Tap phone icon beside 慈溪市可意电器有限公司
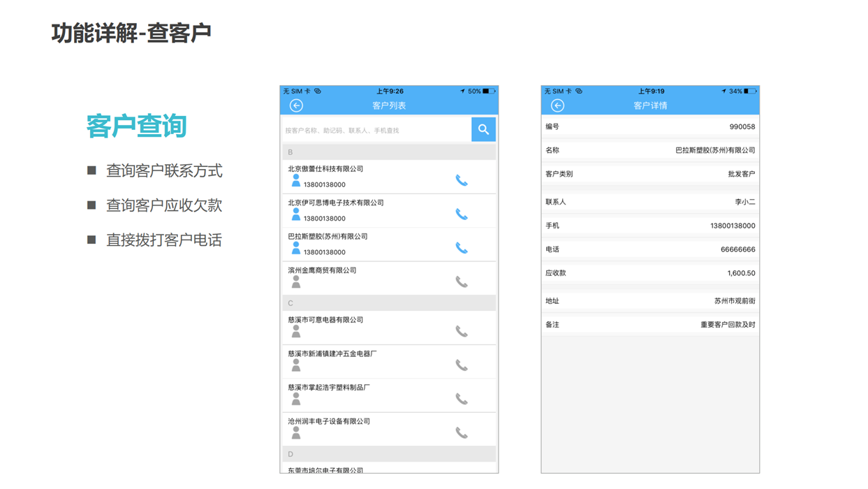The height and width of the screenshot is (489, 868). (461, 331)
